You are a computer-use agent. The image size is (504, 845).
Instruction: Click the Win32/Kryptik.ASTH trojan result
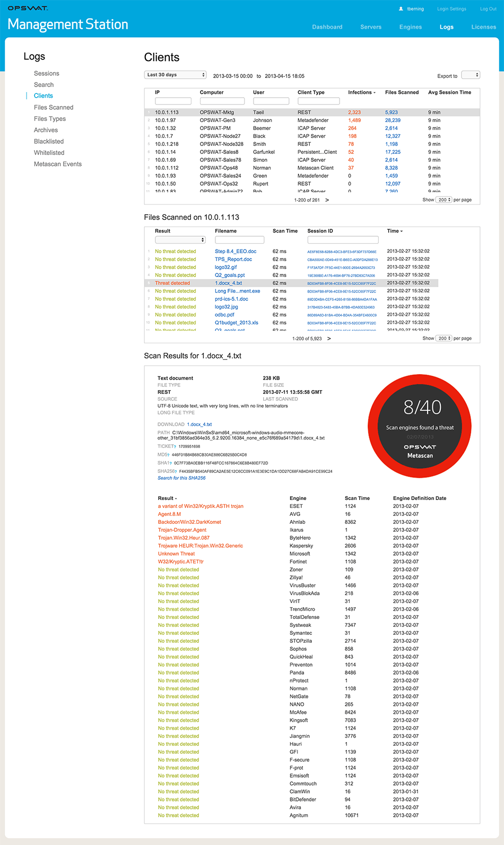(201, 506)
